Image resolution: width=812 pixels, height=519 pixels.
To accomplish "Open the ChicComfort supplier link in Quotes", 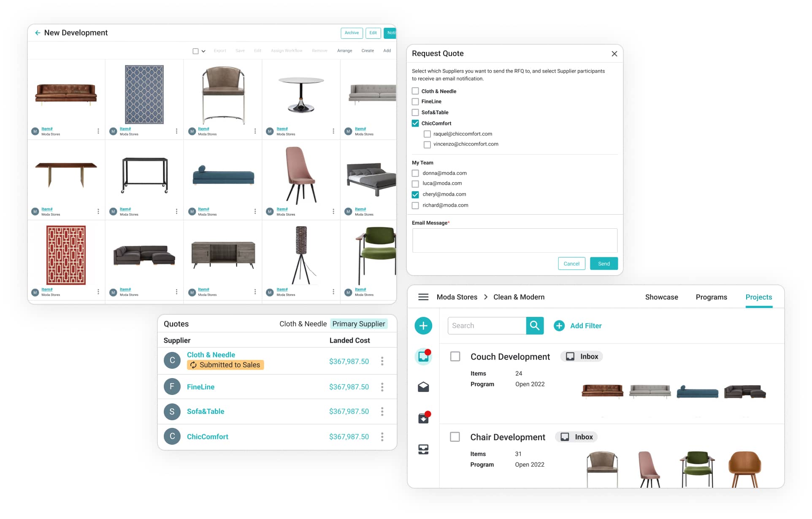I will [207, 437].
